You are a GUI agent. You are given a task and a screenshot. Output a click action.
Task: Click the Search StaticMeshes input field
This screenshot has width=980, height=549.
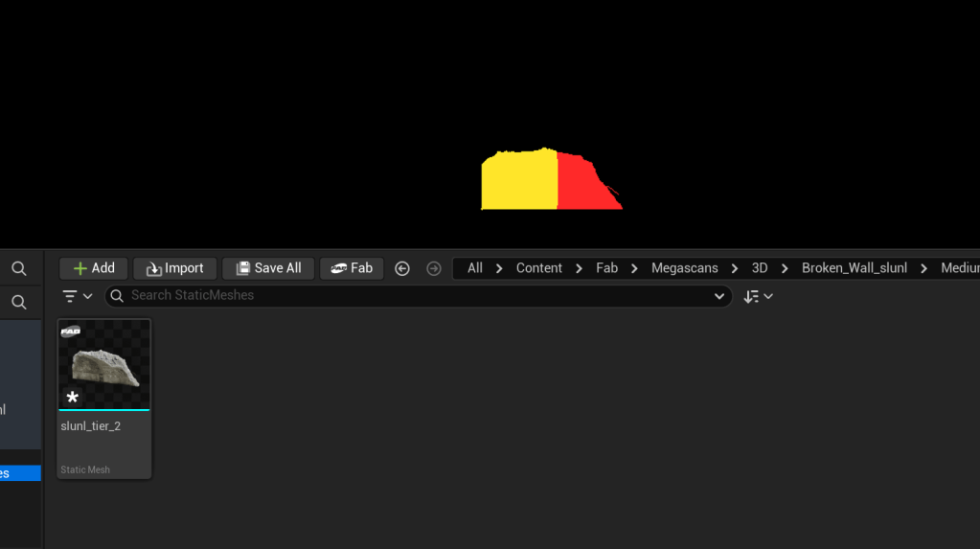pos(412,296)
